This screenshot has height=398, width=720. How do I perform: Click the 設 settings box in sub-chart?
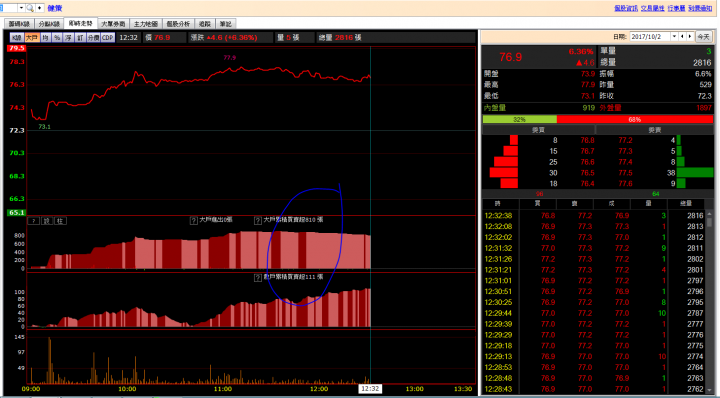47,221
